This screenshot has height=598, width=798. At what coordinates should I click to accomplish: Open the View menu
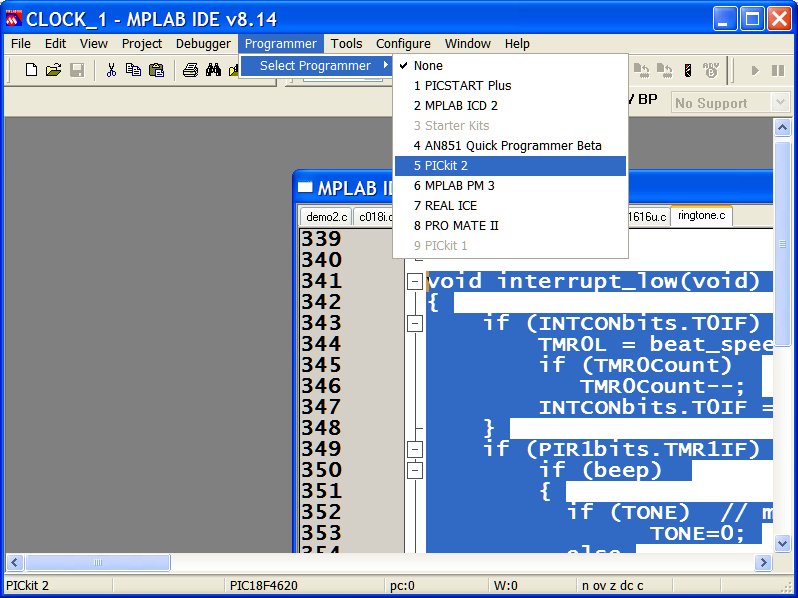click(94, 44)
